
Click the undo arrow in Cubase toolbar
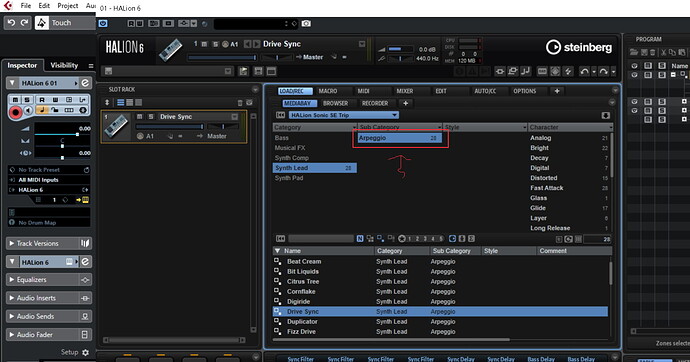click(x=11, y=22)
